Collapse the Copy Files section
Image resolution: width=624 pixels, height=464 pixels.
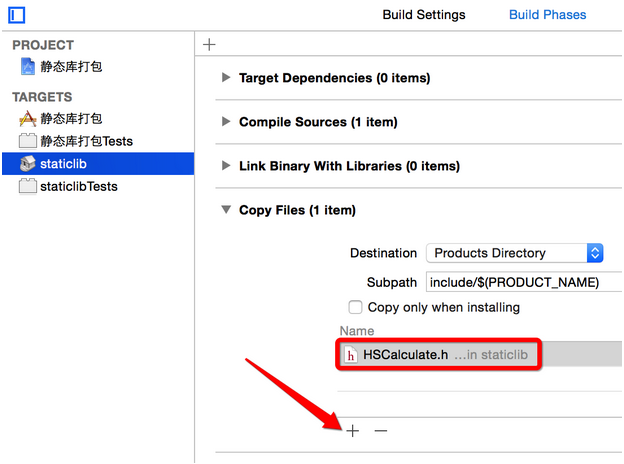(x=226, y=210)
